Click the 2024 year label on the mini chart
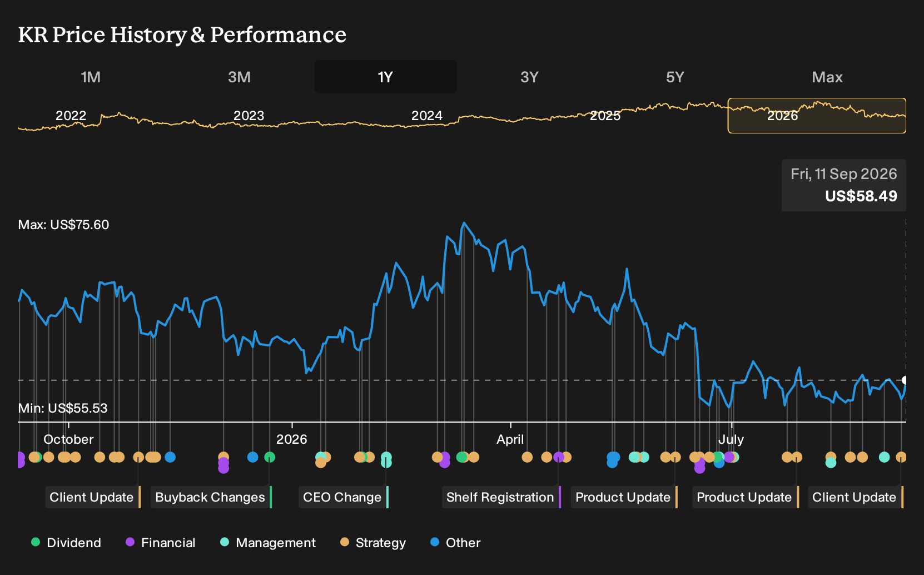 [426, 116]
